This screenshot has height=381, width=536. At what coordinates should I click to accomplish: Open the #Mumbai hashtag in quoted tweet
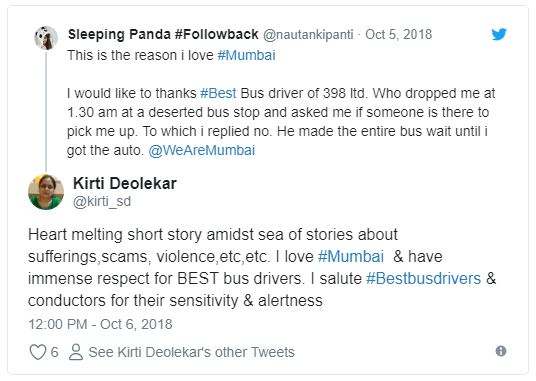click(246, 55)
